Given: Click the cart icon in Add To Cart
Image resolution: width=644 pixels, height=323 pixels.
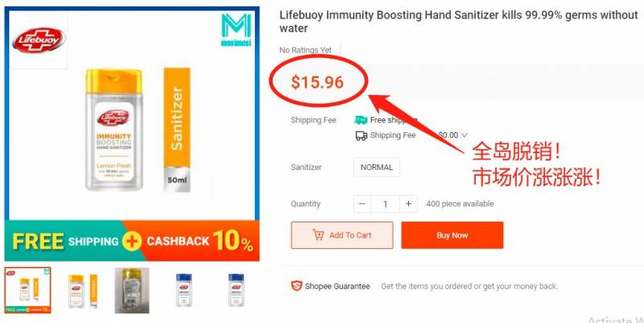Looking at the screenshot, I should click(318, 235).
